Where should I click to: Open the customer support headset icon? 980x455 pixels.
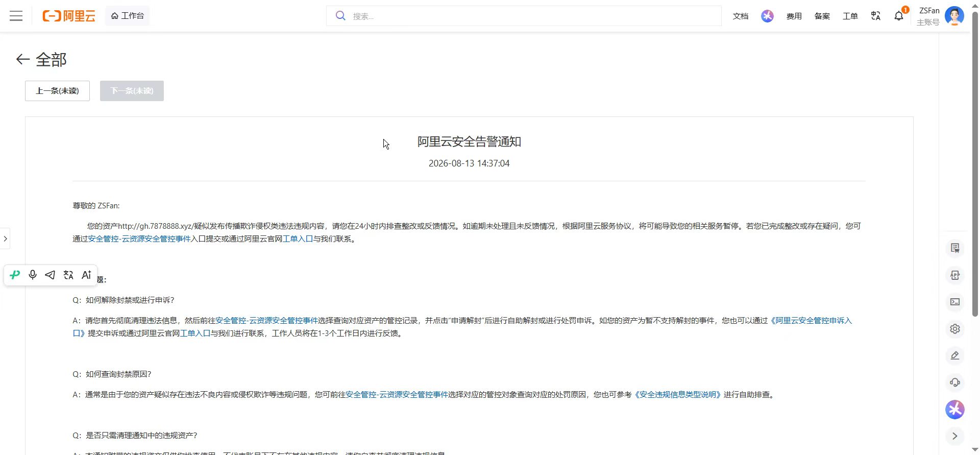pos(955,382)
